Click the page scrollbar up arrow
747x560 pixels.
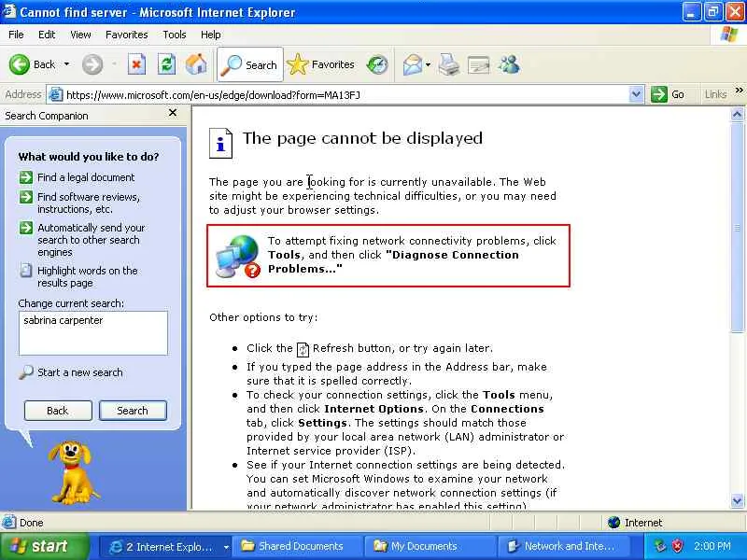737,114
